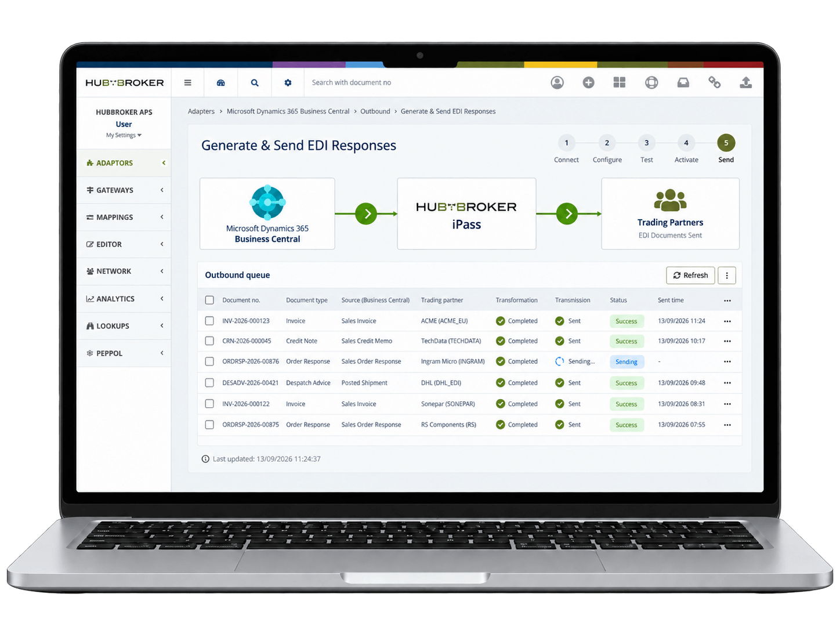Focus the 'Search with document no' field
The width and height of the screenshot is (840, 630).
coord(426,83)
